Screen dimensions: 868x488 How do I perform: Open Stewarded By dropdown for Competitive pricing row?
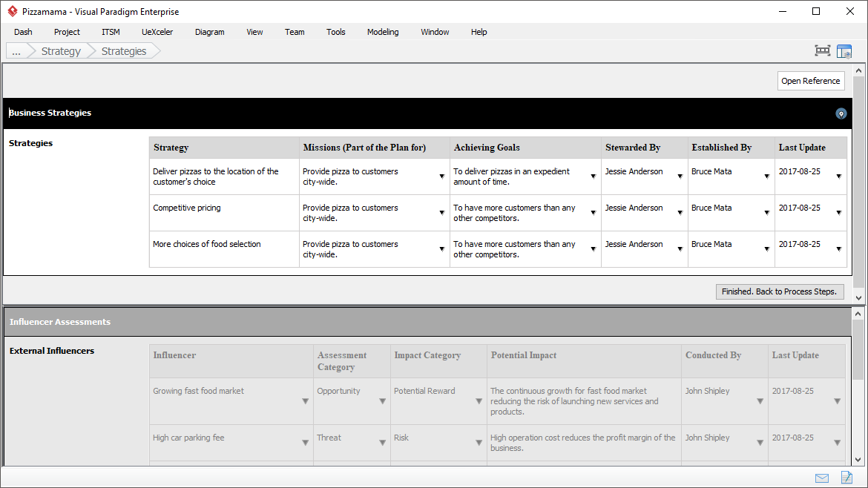pyautogui.click(x=680, y=213)
